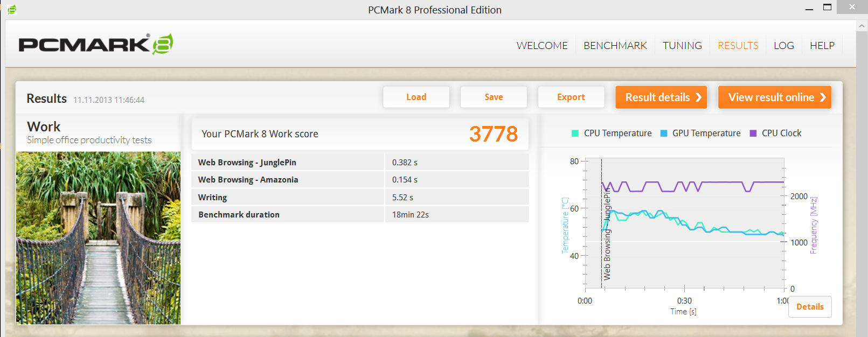Click the GPU Temperature legend label
868x337 pixels.
[x=706, y=133]
